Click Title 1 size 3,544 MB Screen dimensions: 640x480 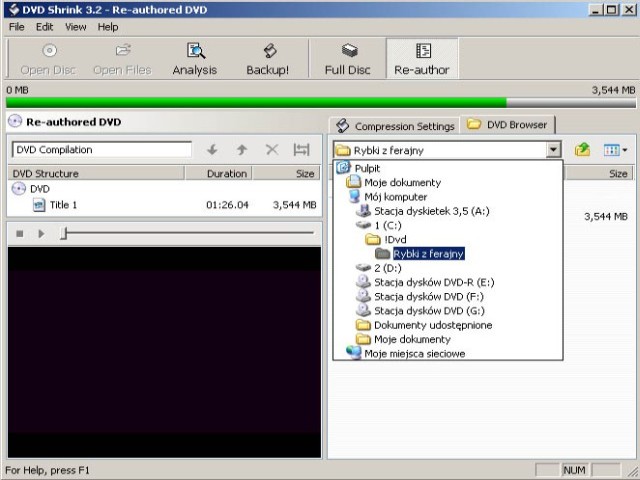[294, 205]
